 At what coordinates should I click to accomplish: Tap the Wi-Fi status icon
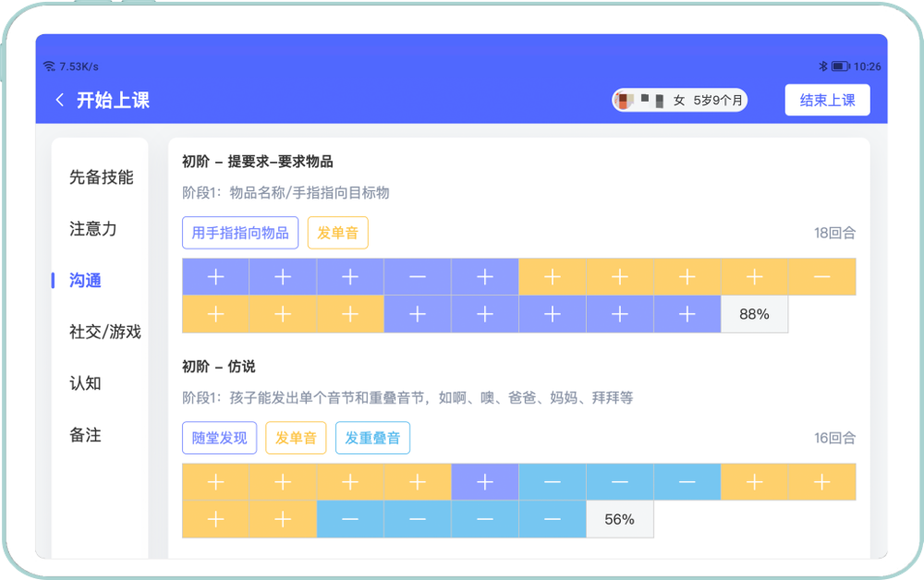[49, 66]
